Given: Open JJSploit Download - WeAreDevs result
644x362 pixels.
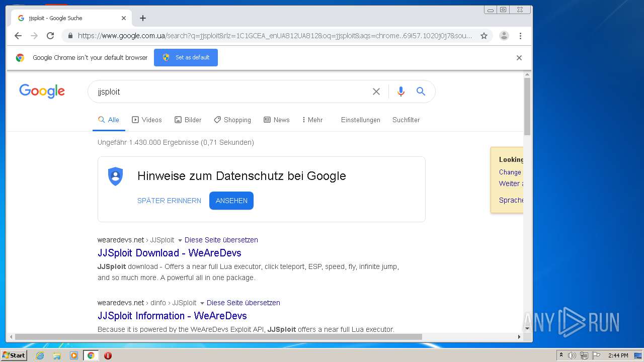Looking at the screenshot, I should [x=170, y=253].
